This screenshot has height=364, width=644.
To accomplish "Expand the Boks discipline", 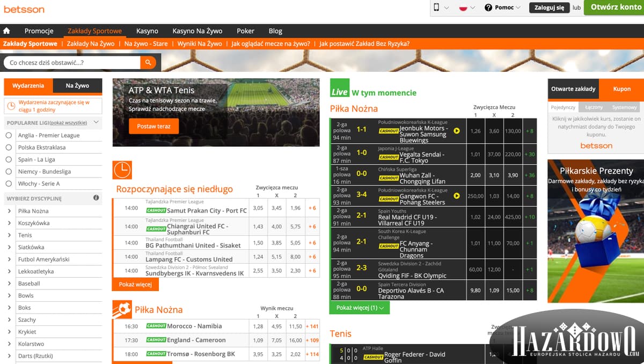I will tap(10, 308).
